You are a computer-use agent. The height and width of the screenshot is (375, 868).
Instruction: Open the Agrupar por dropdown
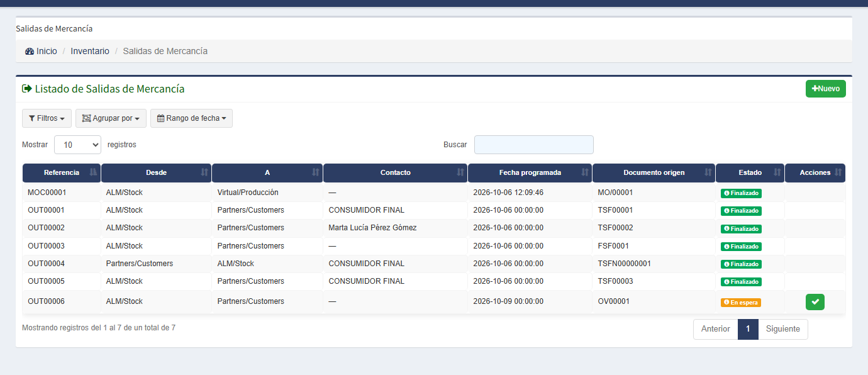pyautogui.click(x=111, y=118)
